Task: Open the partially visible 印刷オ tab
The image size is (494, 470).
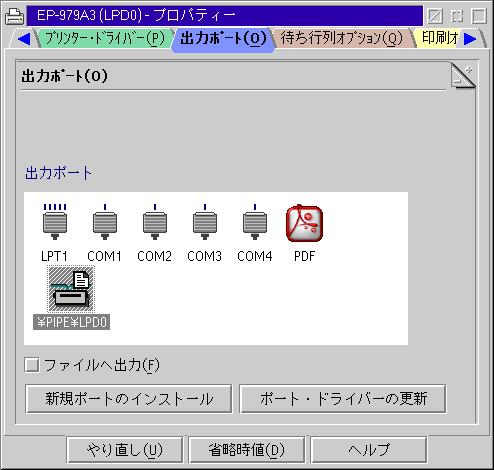Action: (439, 38)
